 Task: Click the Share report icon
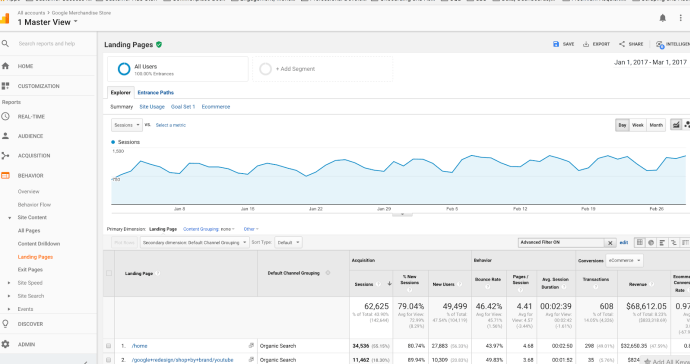622,44
